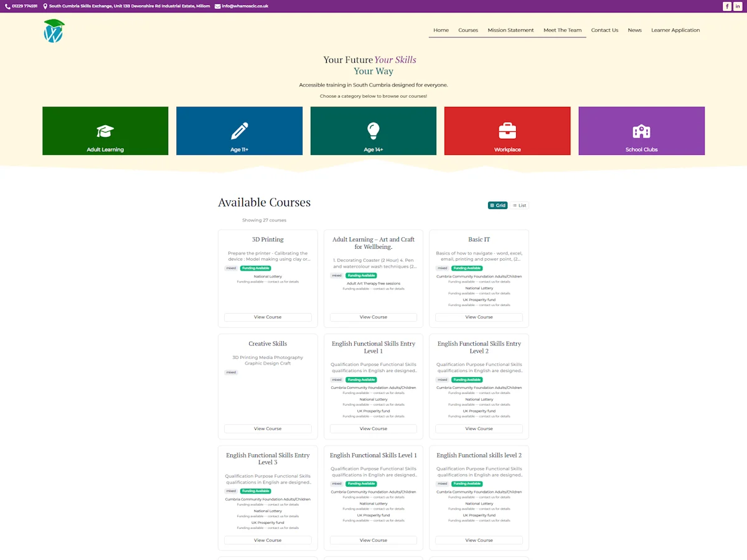Click the Creative Skills course title
747x560 pixels.
tap(268, 343)
